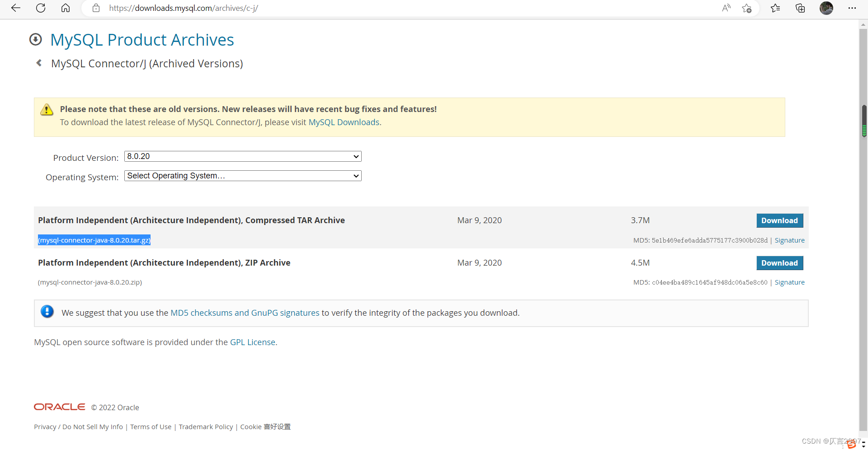This screenshot has height=449, width=868.
Task: Open the Select Operating System dropdown
Action: (x=242, y=176)
